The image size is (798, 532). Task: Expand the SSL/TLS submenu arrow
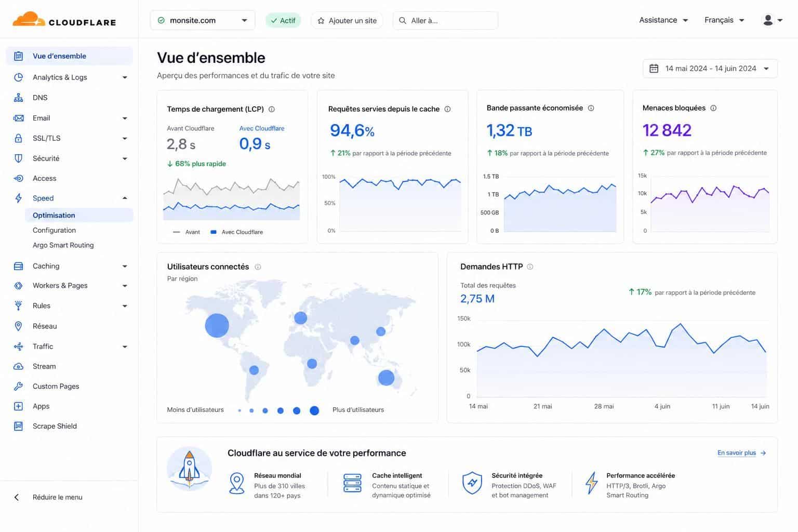(125, 139)
